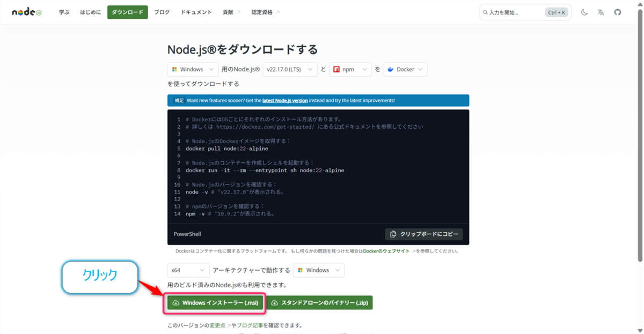Click the Windows logo in lower platform dropdown
Viewport: 644px width, 334px height.
[301, 270]
